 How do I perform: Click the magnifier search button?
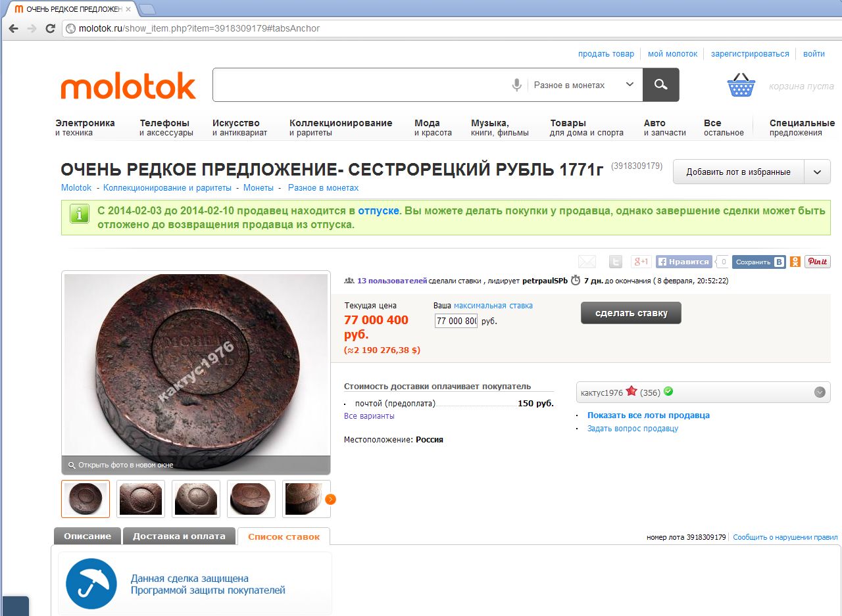(x=660, y=85)
